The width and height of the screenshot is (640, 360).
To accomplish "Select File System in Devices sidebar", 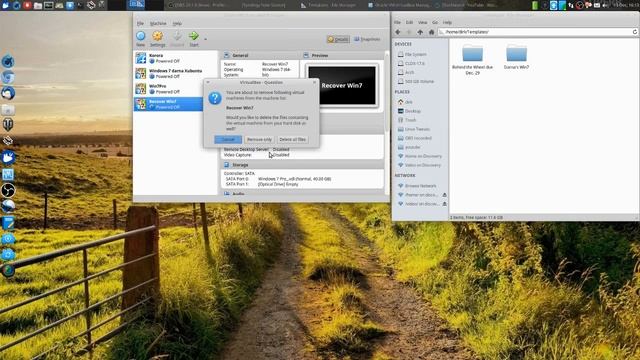I will (416, 54).
